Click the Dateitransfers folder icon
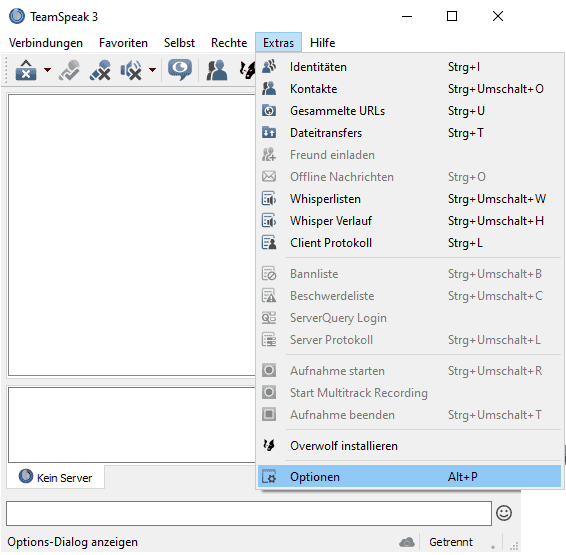The height and width of the screenshot is (555, 566). 269,133
